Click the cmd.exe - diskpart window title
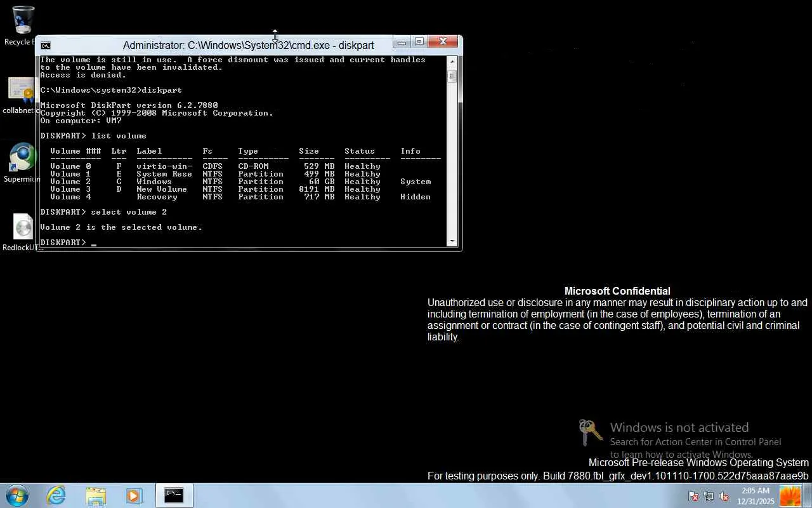Image resolution: width=812 pixels, height=508 pixels. (249, 45)
